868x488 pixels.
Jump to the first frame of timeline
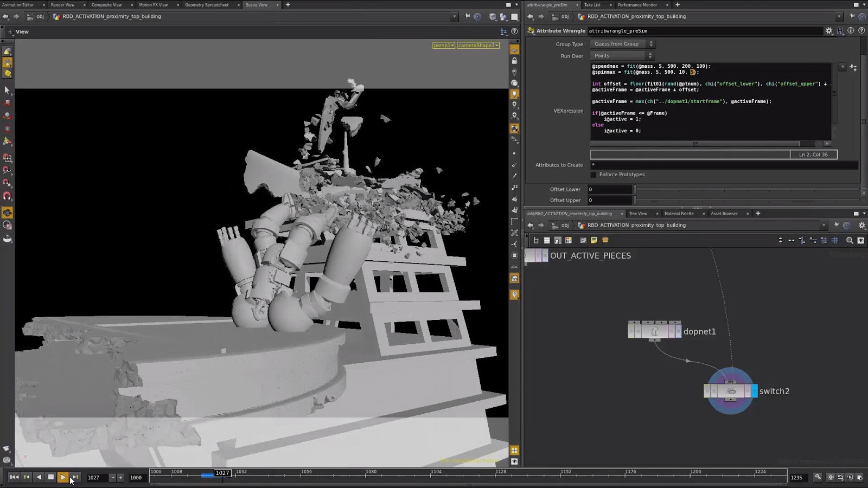(14, 477)
